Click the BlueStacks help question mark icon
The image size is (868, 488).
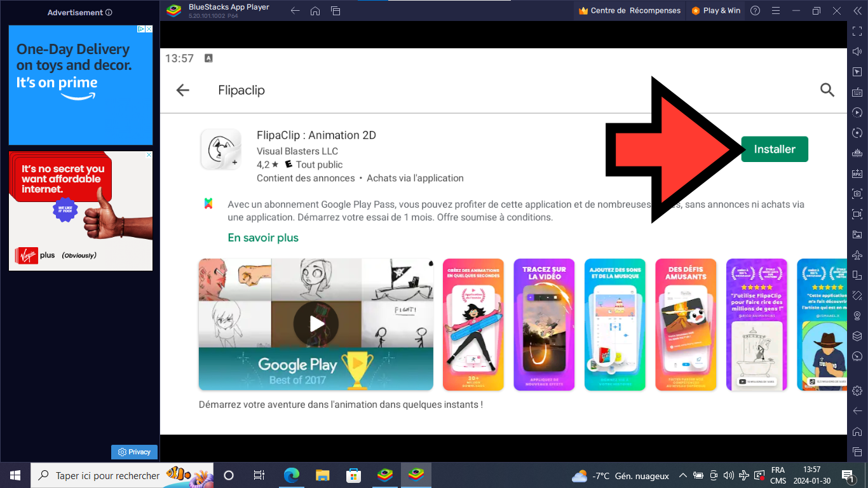(x=755, y=11)
